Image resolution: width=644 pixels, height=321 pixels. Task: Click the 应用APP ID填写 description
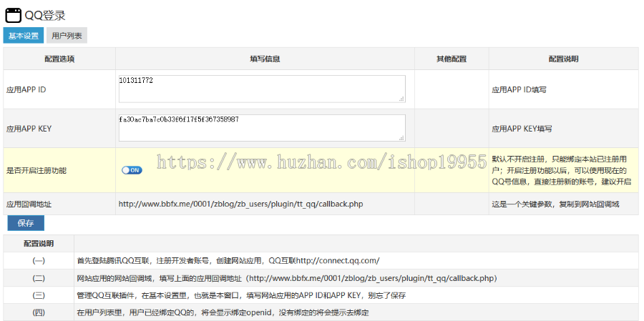pos(519,89)
